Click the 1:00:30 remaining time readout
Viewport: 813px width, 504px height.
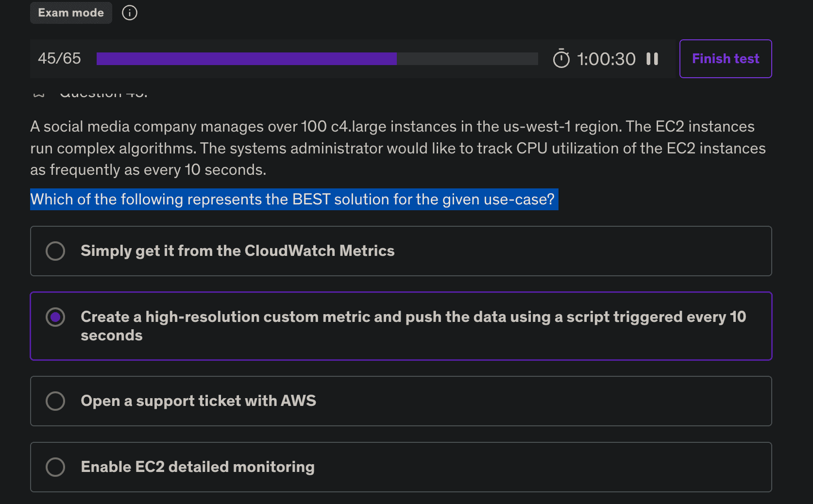coord(606,59)
